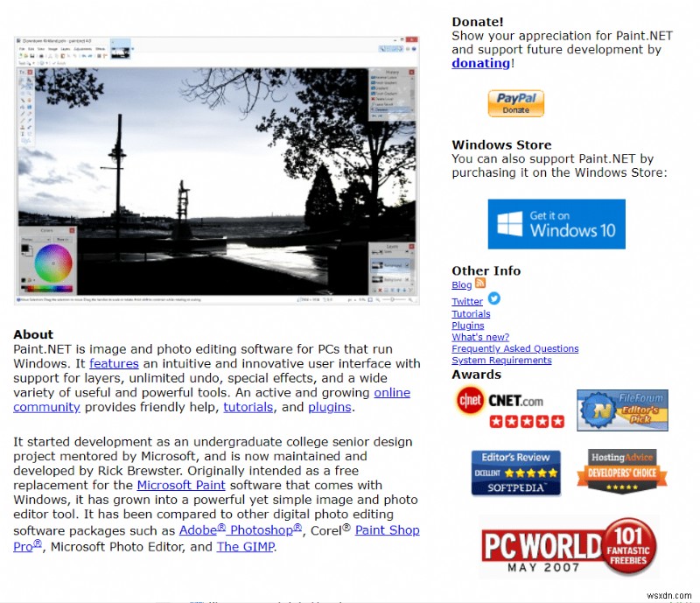700x603 pixels.
Task: Open the Twitter bird icon
Action: 493,298
